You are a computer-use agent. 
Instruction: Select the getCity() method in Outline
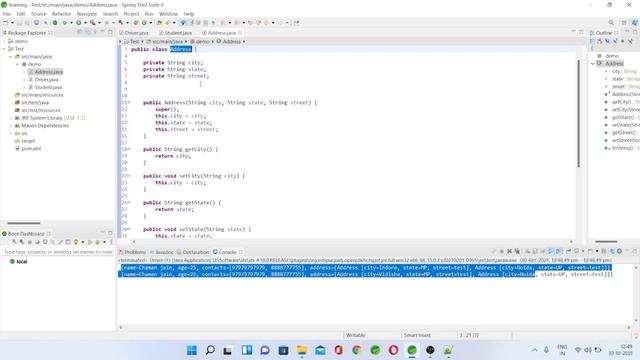coord(621,102)
